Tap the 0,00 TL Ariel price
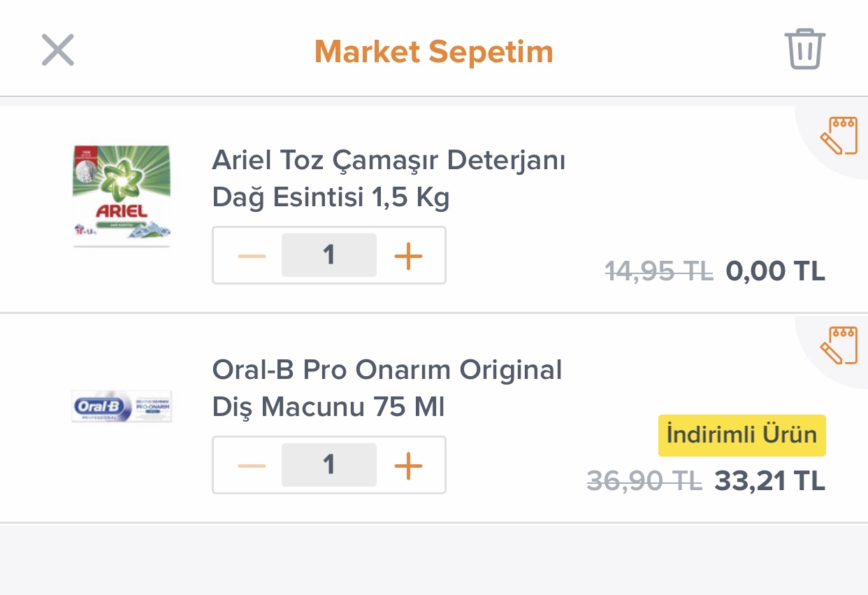This screenshot has height=595, width=868. coord(776,271)
